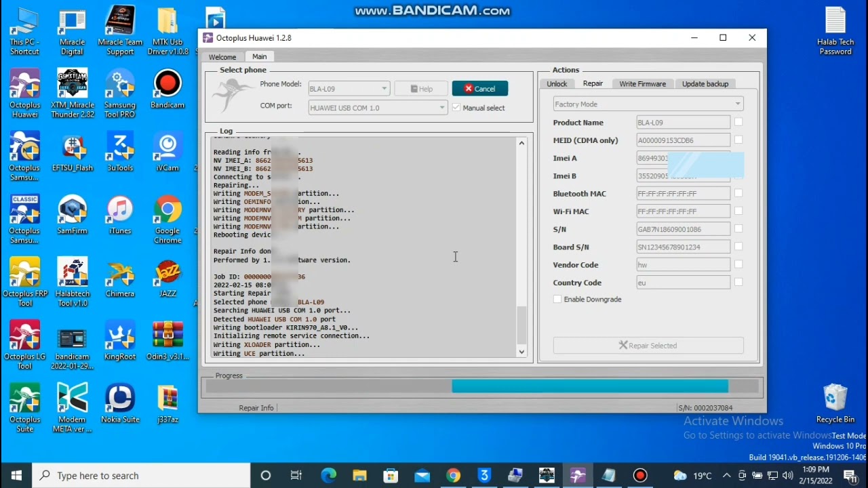Open the COM port dropdown
The image size is (868, 488).
378,108
